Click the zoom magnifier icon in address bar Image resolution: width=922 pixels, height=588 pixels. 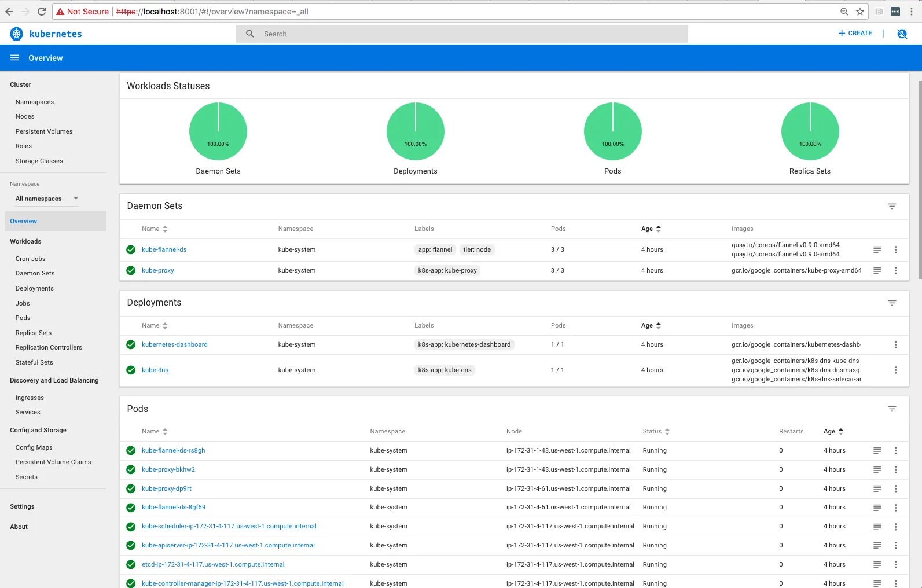tap(844, 12)
